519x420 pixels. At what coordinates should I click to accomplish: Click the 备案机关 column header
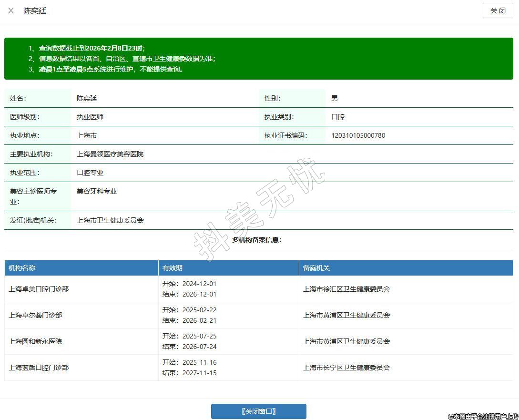pyautogui.click(x=316, y=268)
